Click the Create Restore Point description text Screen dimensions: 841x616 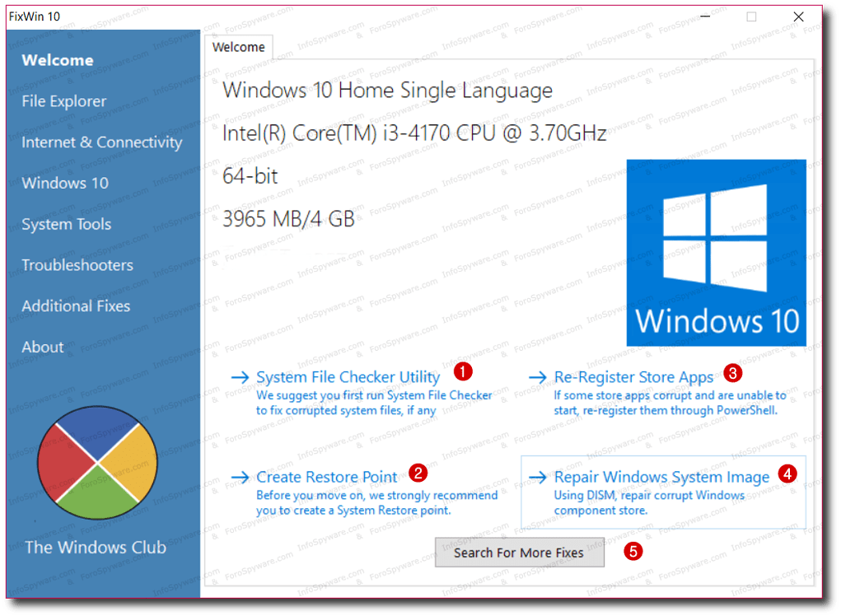pyautogui.click(x=376, y=502)
